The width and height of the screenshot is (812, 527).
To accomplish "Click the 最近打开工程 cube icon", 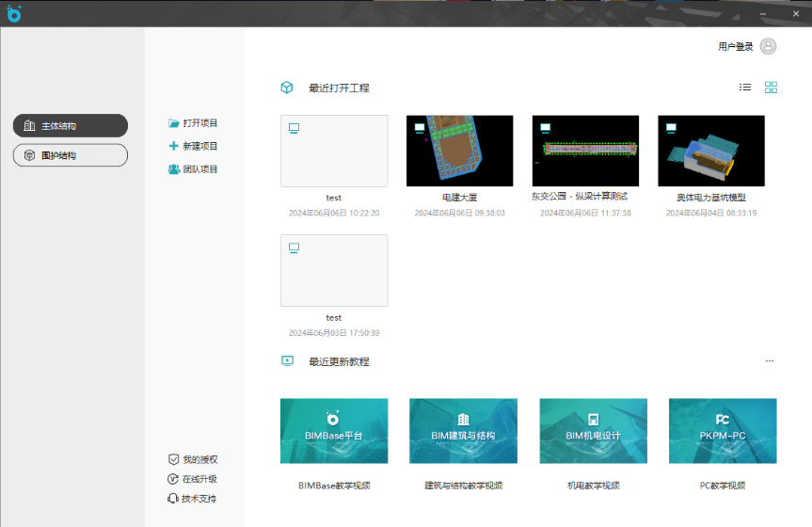I will pyautogui.click(x=287, y=88).
